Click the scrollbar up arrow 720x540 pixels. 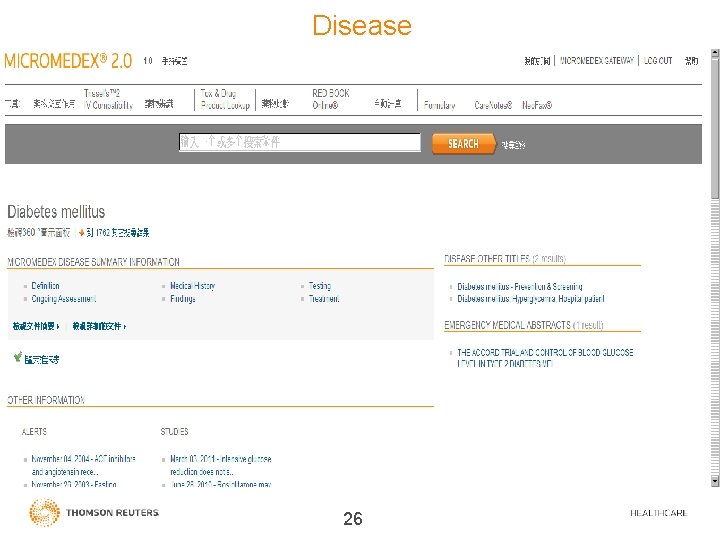[x=715, y=53]
